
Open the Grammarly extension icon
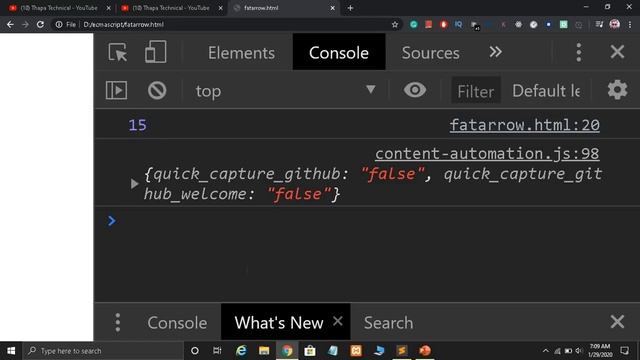[413, 24]
